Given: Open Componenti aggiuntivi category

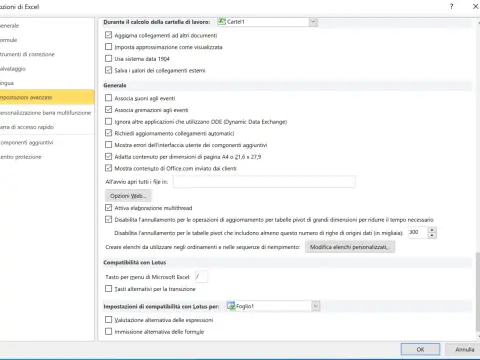Looking at the screenshot, I should point(47,142).
